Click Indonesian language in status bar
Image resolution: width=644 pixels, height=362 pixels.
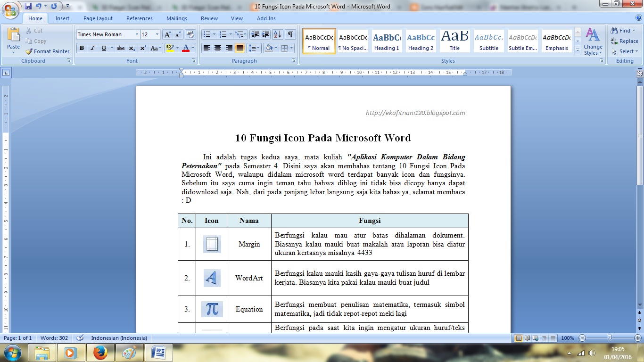tap(119, 338)
